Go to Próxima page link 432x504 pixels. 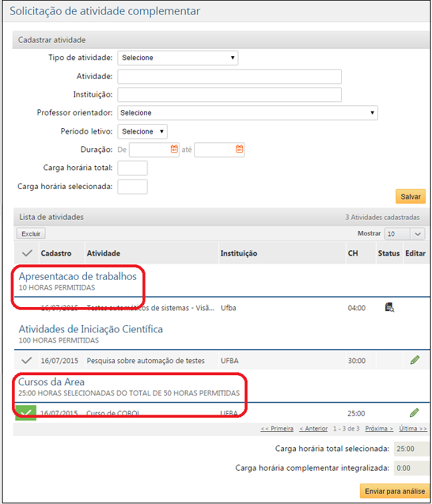tap(379, 429)
